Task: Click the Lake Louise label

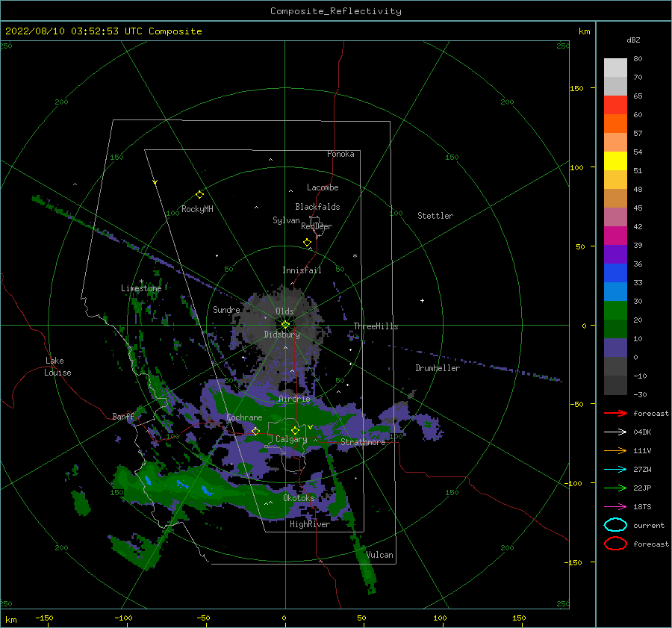Action: click(x=57, y=367)
